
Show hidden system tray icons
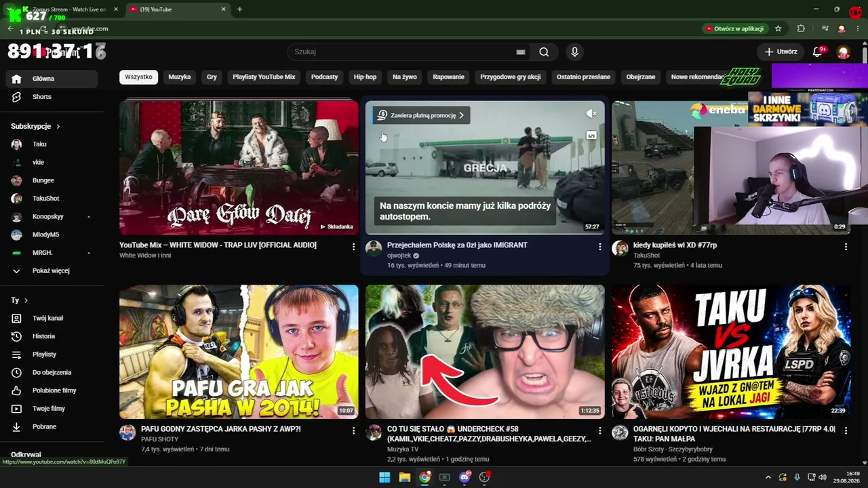click(x=768, y=477)
